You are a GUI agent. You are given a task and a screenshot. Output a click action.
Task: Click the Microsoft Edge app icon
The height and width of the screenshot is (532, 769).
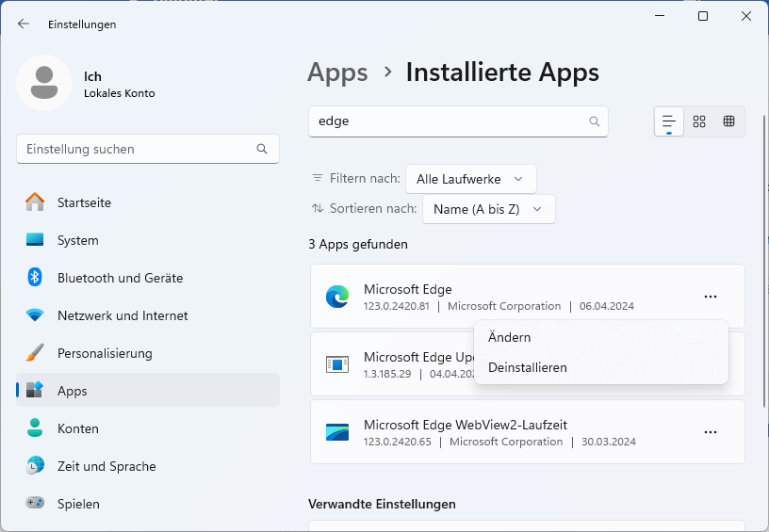tap(337, 297)
